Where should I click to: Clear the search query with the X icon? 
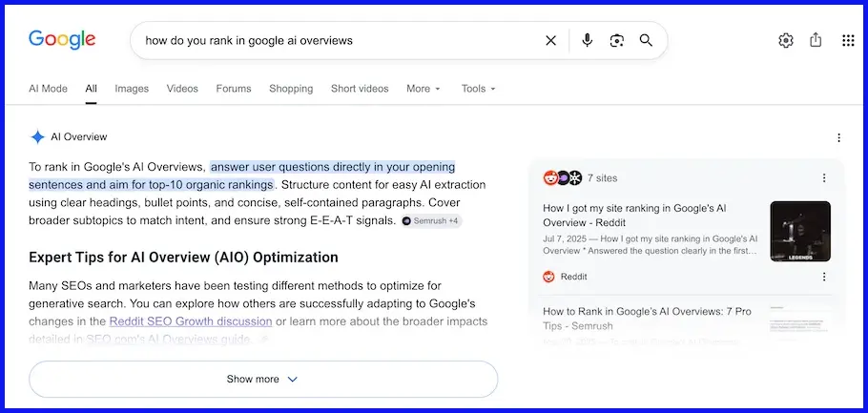click(x=550, y=40)
